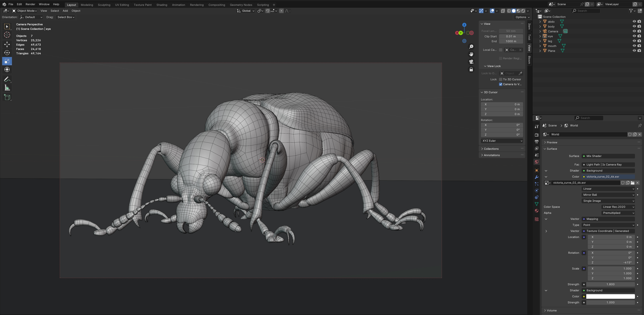Uncheck the Camera to View option
Screen dimensions: 644x315
(501, 84)
